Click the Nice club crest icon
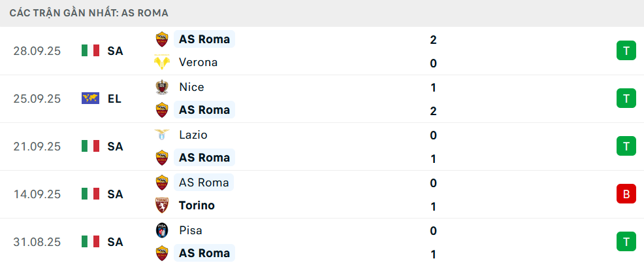 coord(161,87)
